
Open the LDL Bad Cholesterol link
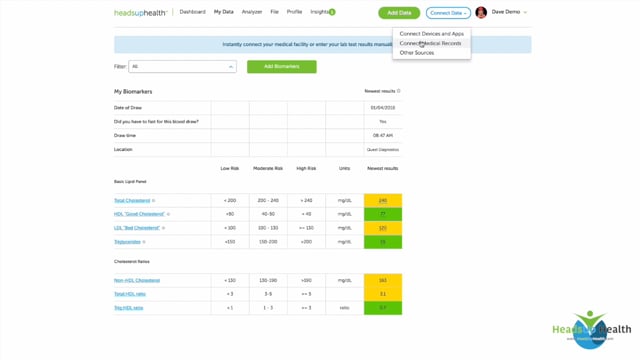click(x=137, y=228)
